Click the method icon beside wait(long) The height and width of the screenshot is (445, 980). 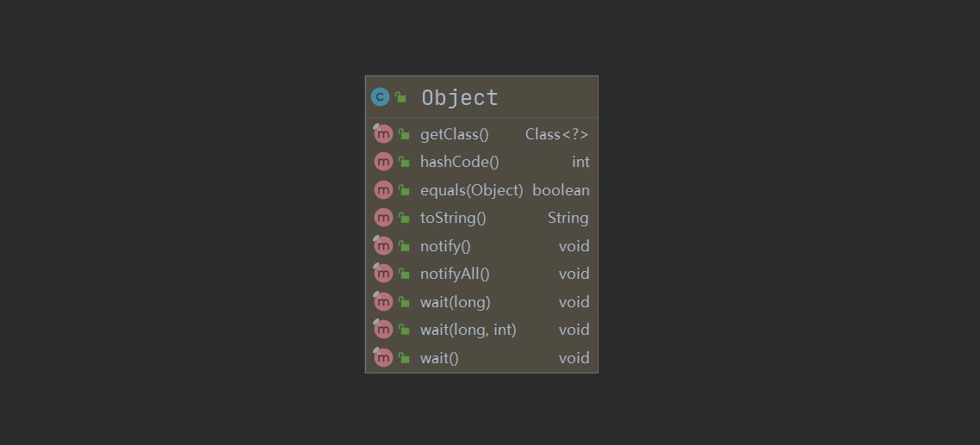[383, 302]
